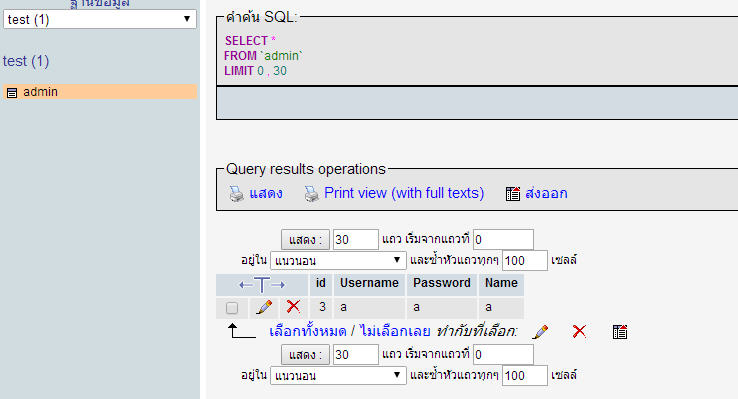Screen dimensions: 738x399
Task: Toggle full texts arrows in table header
Action: click(262, 284)
